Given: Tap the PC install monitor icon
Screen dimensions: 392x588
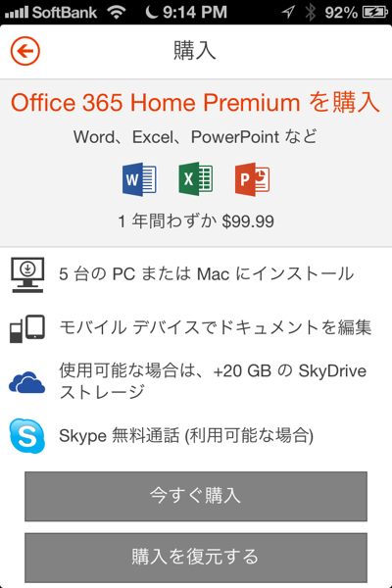Looking at the screenshot, I should [x=27, y=274].
